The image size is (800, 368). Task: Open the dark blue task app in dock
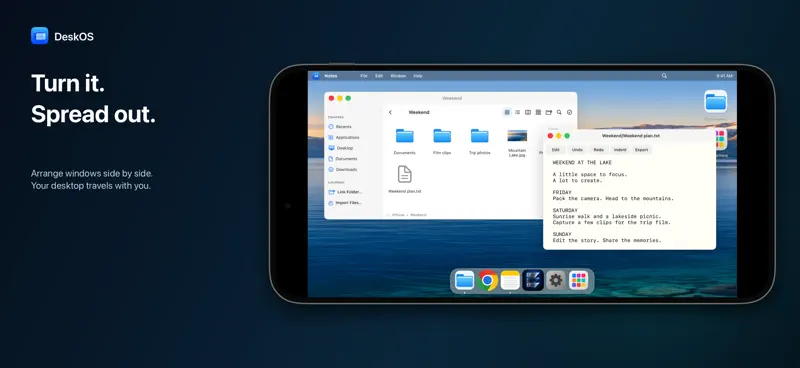[533, 280]
